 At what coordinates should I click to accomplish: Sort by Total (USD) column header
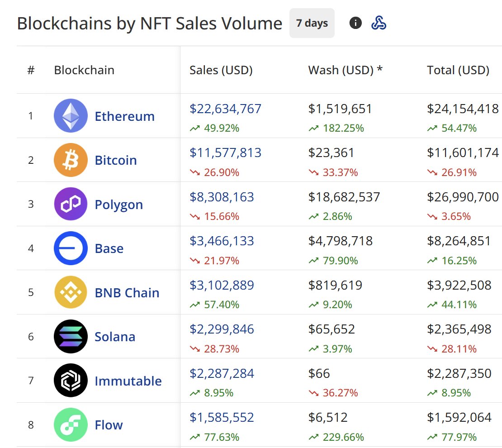[x=458, y=70]
